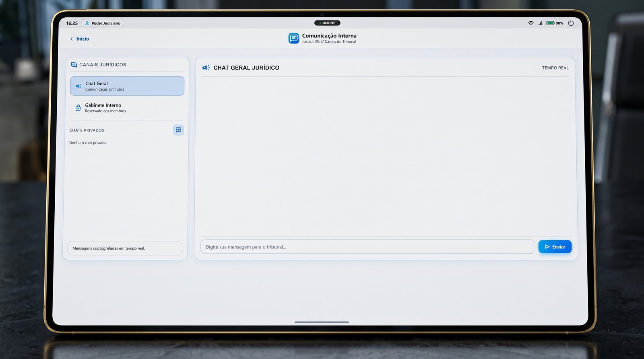Check the Wi-Fi status icon

point(531,23)
